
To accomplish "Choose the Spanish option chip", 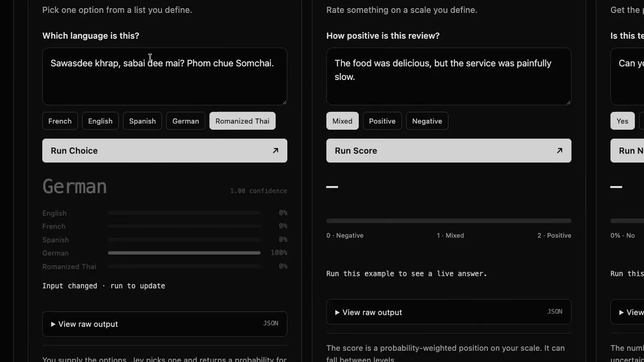I will point(142,121).
